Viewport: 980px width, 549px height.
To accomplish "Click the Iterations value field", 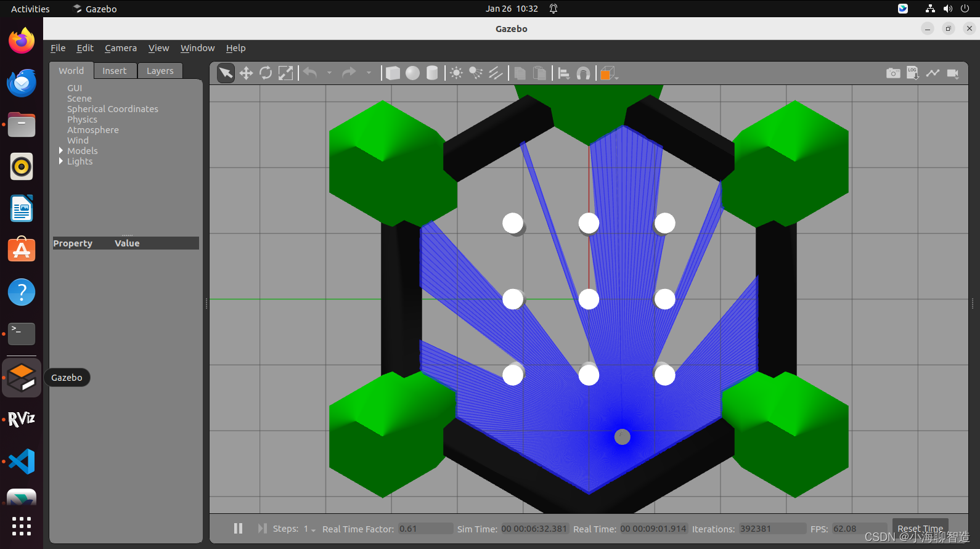I will pos(772,529).
